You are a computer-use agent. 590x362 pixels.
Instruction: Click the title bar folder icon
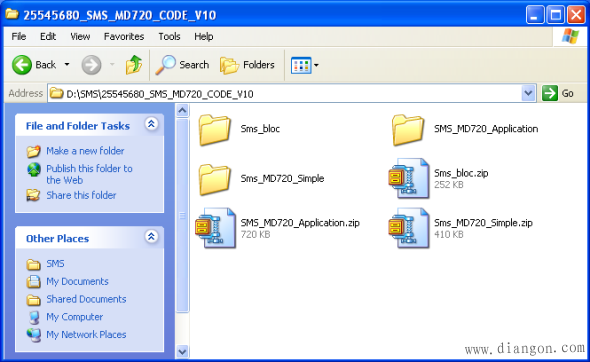pos(12,14)
